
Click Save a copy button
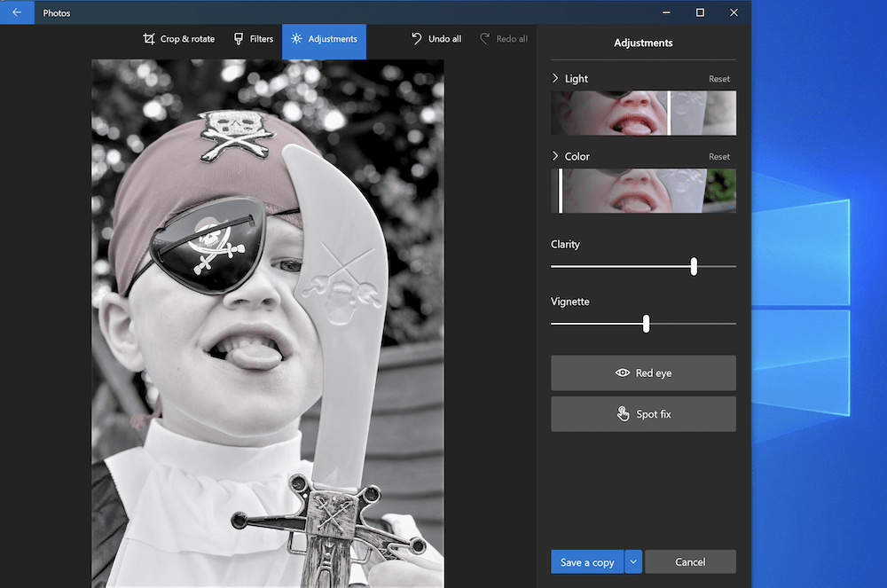point(586,562)
